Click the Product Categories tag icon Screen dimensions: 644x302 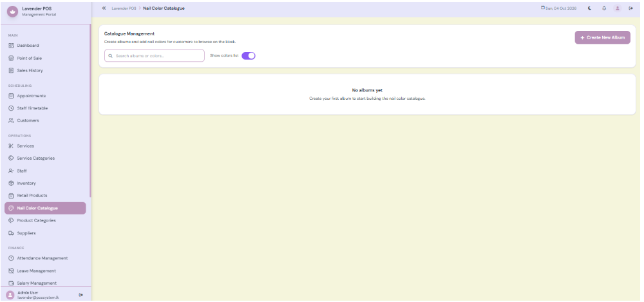(x=11, y=221)
